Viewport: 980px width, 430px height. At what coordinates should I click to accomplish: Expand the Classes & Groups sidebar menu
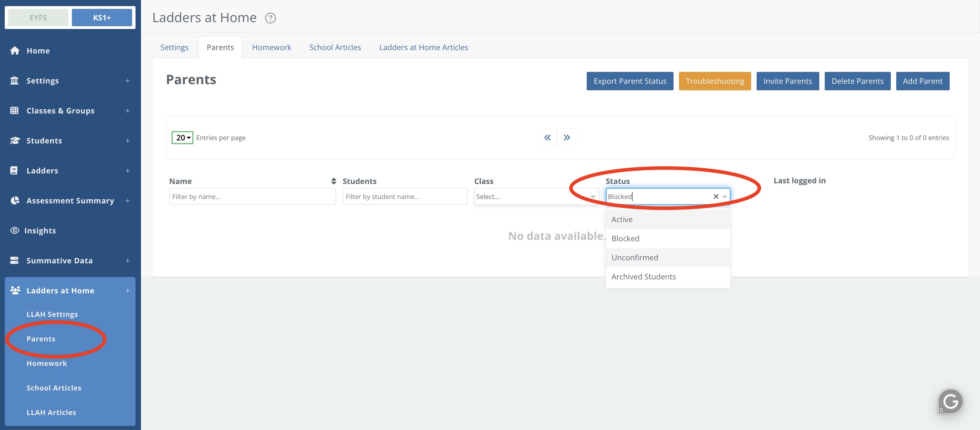tap(127, 111)
